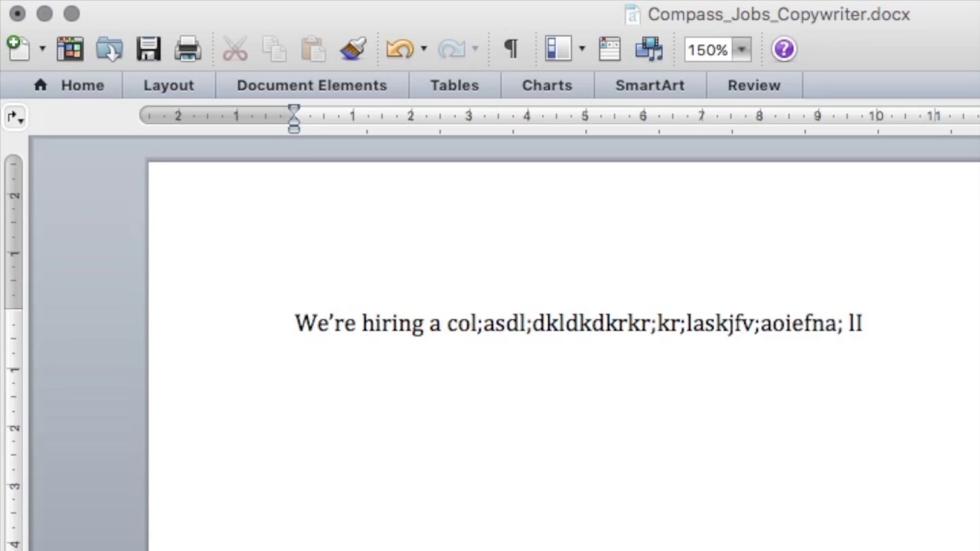Open the Media Browser icon

649,49
